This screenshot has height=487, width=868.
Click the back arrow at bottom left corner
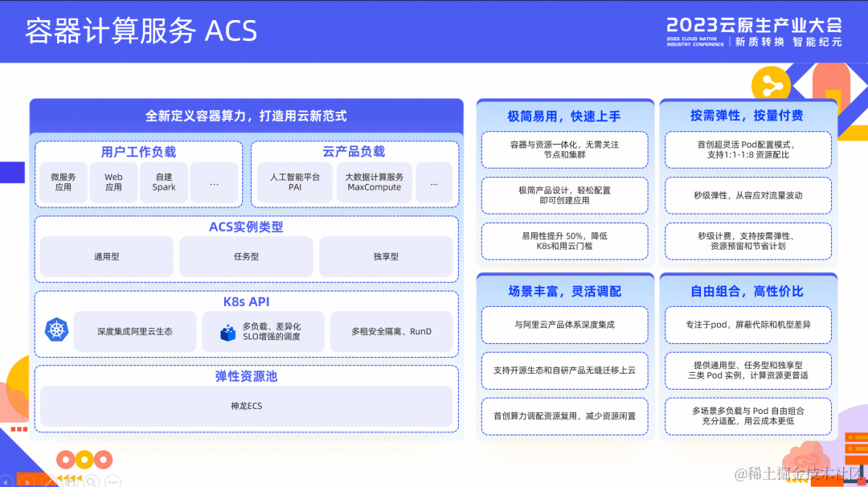pyautogui.click(x=6, y=482)
